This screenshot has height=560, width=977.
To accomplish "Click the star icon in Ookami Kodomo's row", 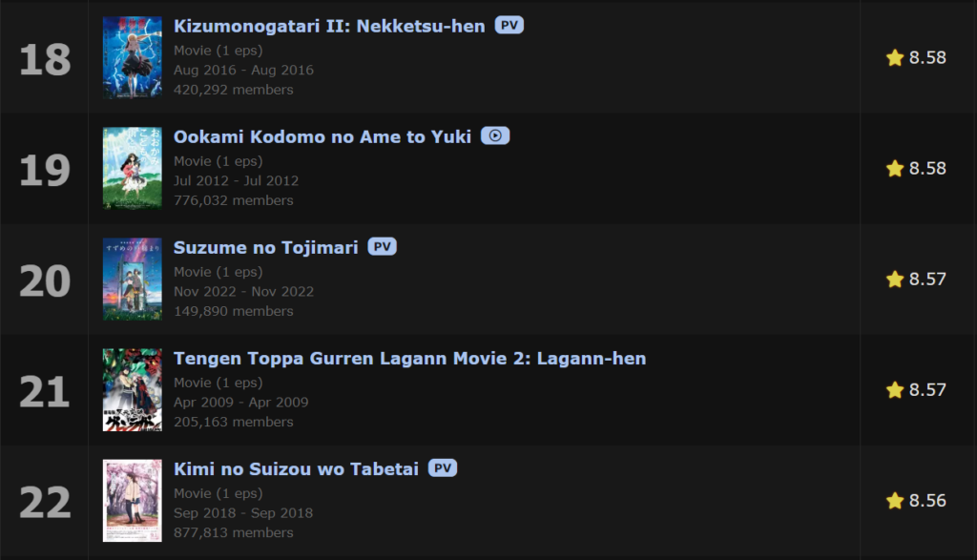I will pos(895,168).
